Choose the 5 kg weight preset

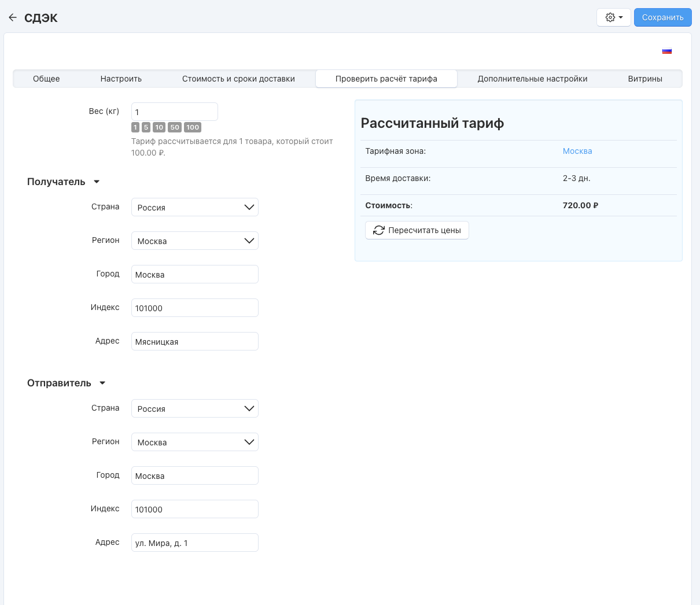tap(146, 127)
